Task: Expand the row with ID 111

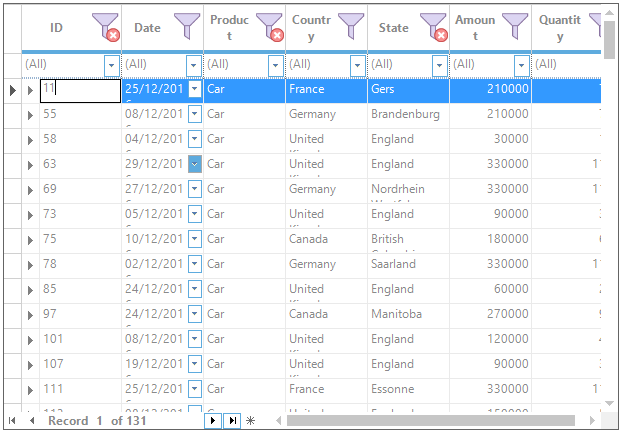Action: [x=31, y=390]
